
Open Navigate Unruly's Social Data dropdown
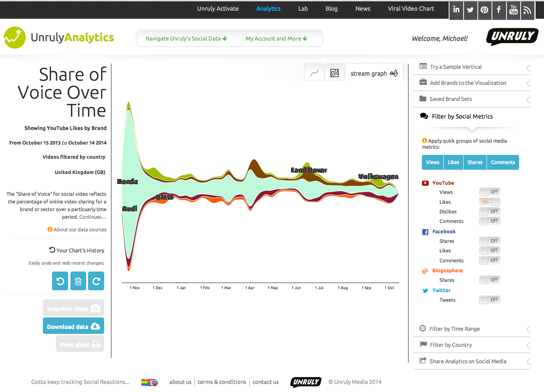click(x=186, y=39)
